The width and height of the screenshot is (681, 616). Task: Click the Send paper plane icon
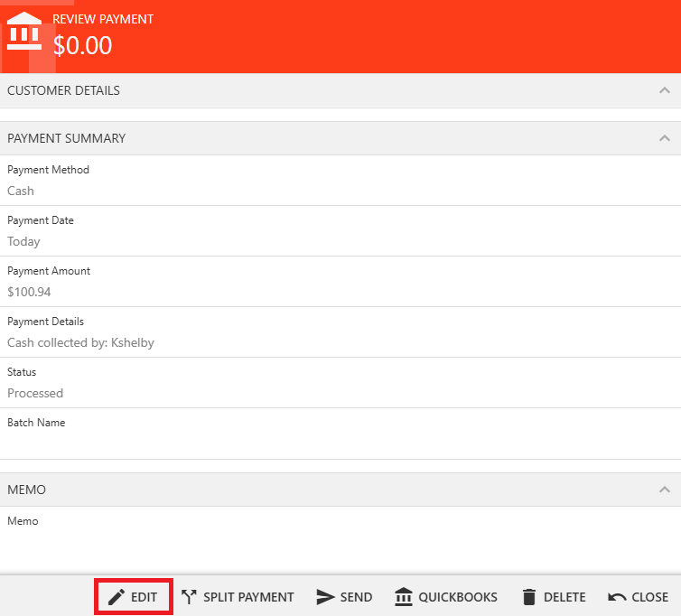pyautogui.click(x=325, y=597)
